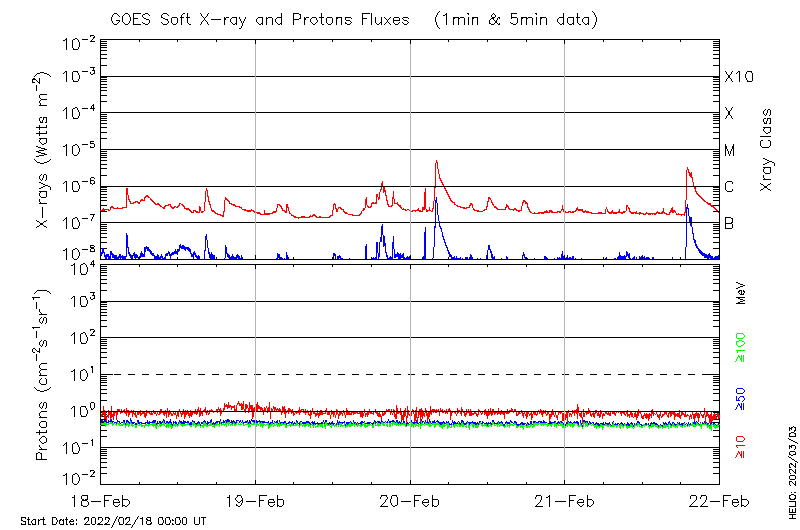The height and width of the screenshot is (530, 800).
Task: Click the 21-Feb date tick label
Action: 564,501
